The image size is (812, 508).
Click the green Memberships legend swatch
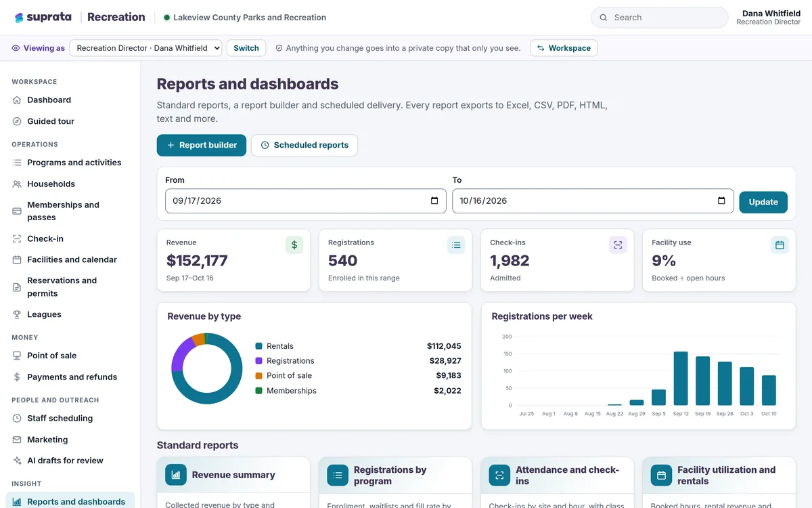click(258, 391)
